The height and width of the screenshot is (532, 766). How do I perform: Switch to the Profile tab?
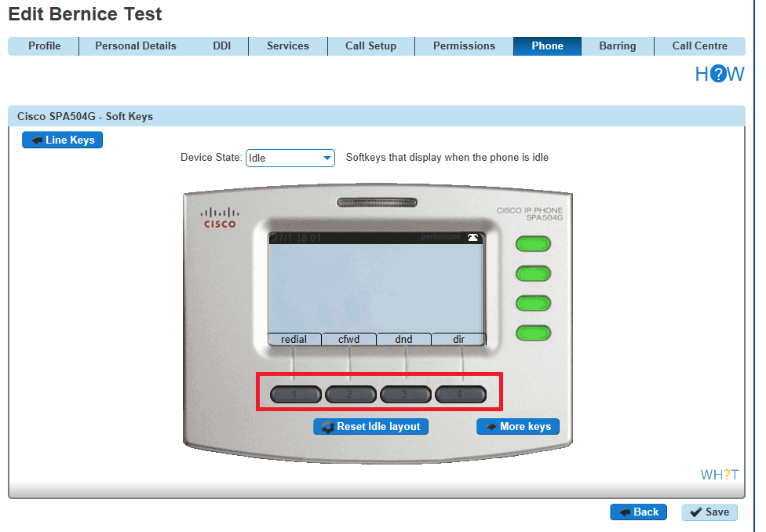coord(44,46)
